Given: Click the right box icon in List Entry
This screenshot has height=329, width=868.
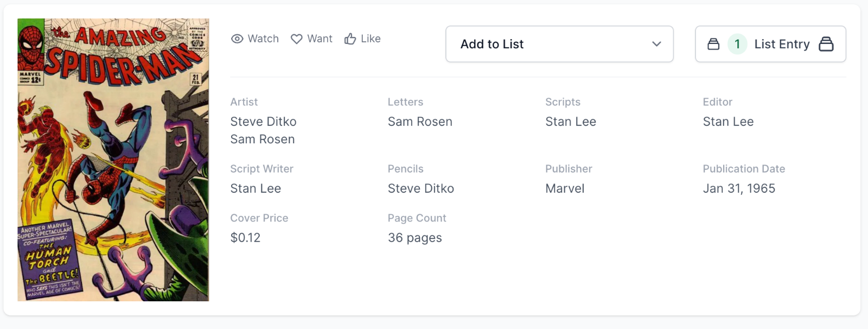Looking at the screenshot, I should pyautogui.click(x=826, y=44).
